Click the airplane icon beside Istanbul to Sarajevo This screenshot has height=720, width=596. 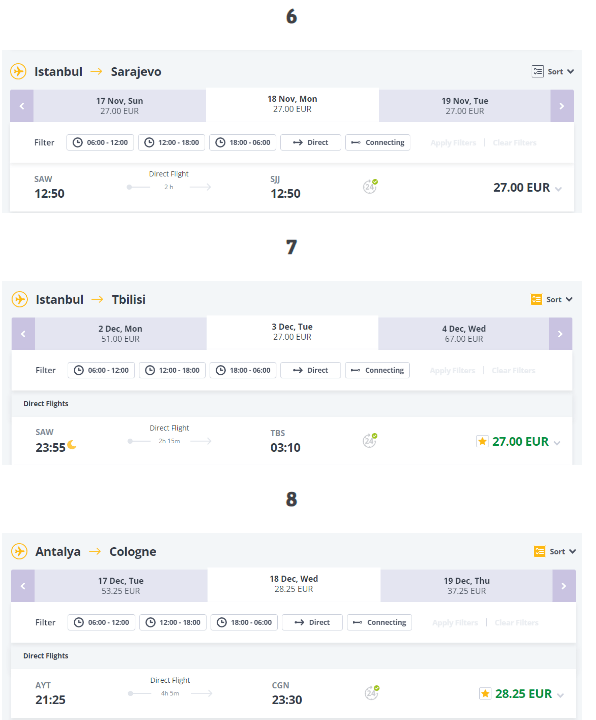[18, 72]
